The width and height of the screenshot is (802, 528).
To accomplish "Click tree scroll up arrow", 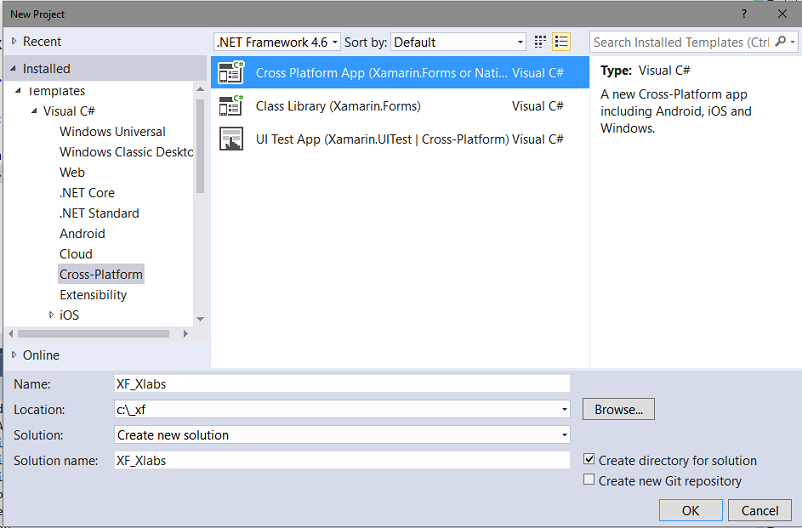I will coord(200,90).
